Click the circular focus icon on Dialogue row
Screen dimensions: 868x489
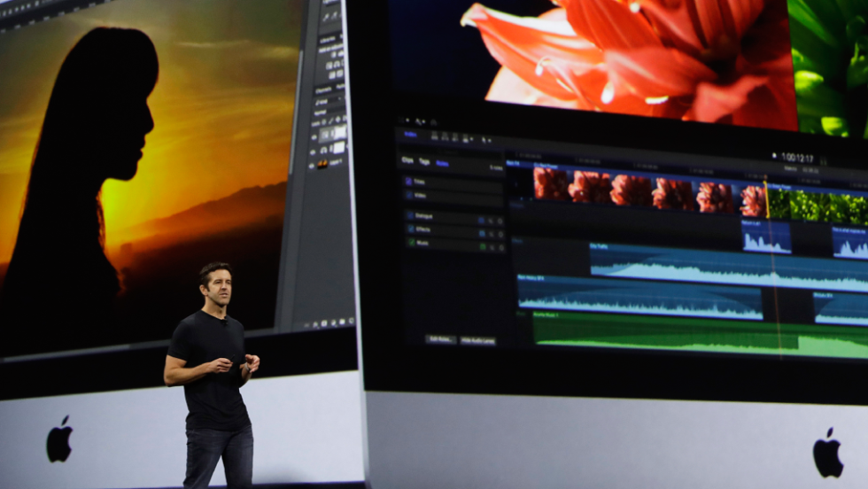point(500,221)
